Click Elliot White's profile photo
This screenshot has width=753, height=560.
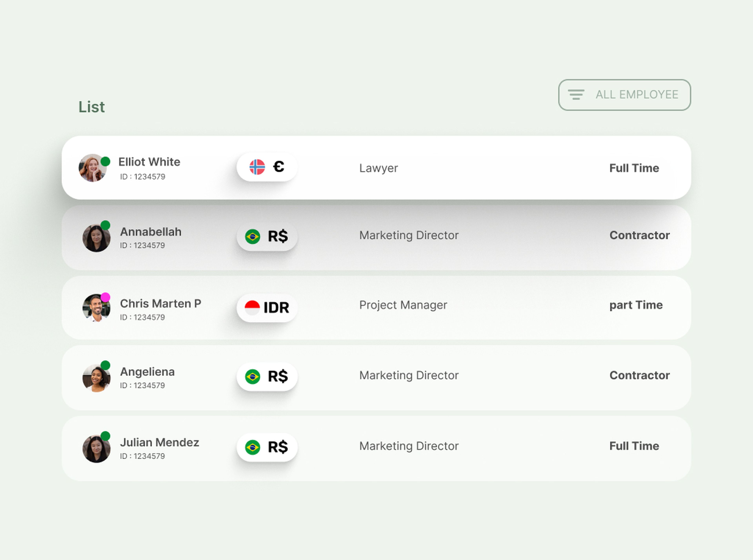click(92, 169)
